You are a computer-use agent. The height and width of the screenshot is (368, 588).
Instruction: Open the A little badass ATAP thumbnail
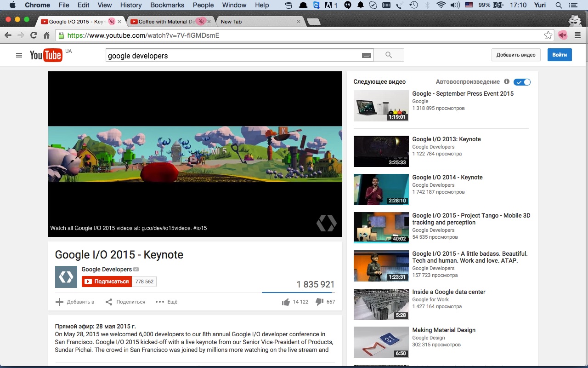(381, 266)
